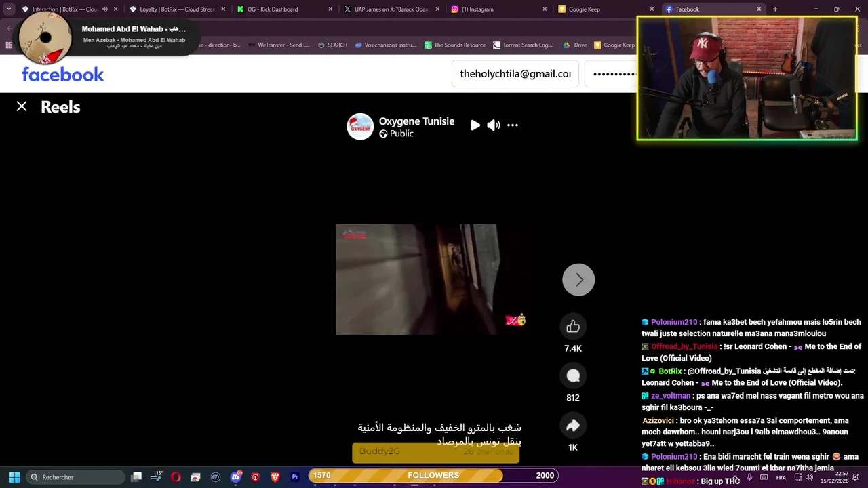Open The Sounds Resource bookmark
The width and height of the screenshot is (868, 488).
[455, 45]
